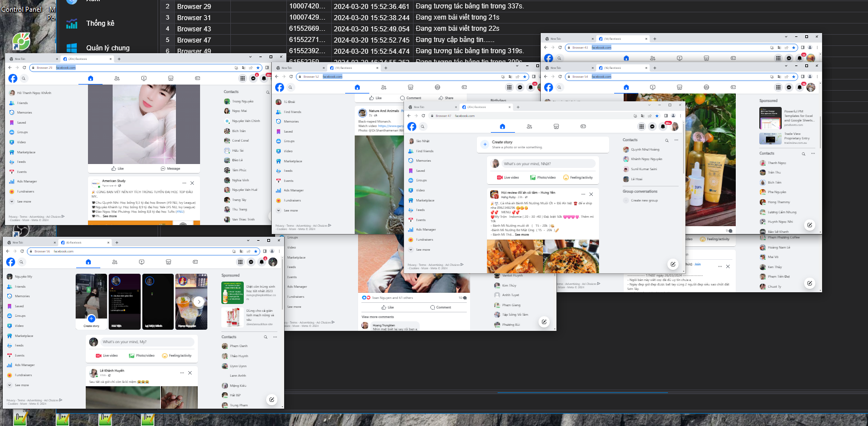Open Thống kê in the background app sidebar
This screenshot has width=868, height=426.
click(x=100, y=24)
